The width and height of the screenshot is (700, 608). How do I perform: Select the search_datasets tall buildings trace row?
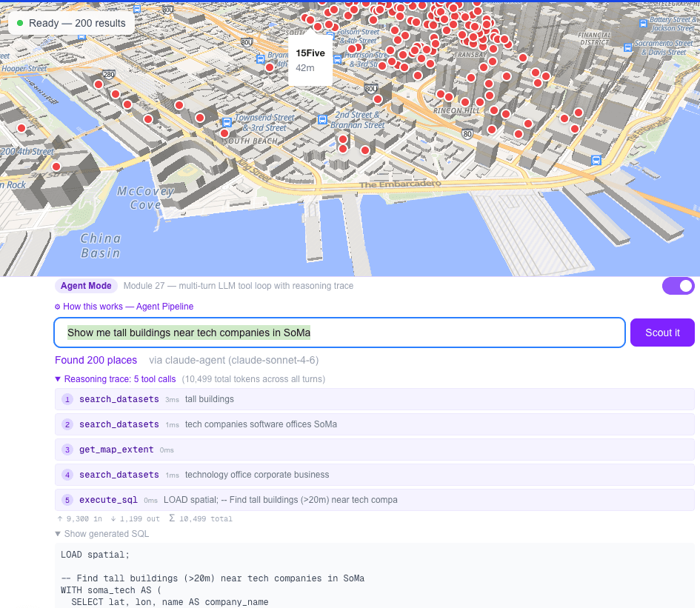pyautogui.click(x=370, y=399)
